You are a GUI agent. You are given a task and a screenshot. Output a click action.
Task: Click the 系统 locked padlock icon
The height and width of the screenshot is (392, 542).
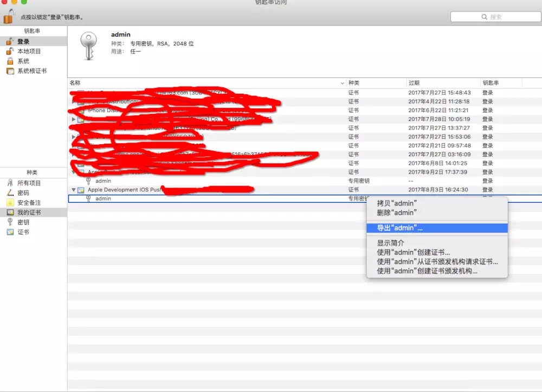tap(10, 61)
